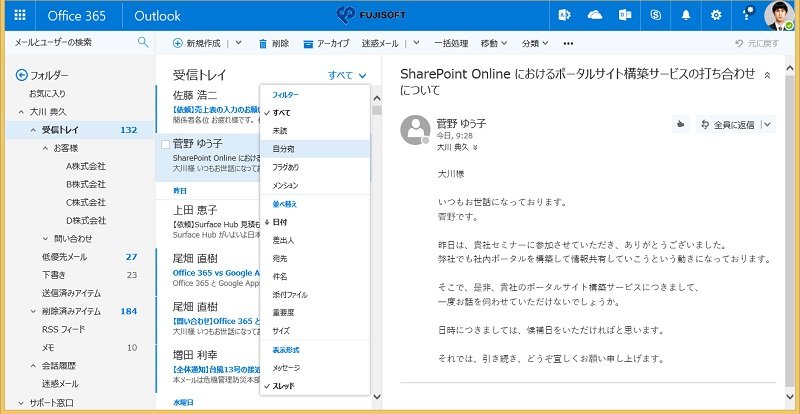
Task: Open the notifications bell
Action: pyautogui.click(x=686, y=15)
